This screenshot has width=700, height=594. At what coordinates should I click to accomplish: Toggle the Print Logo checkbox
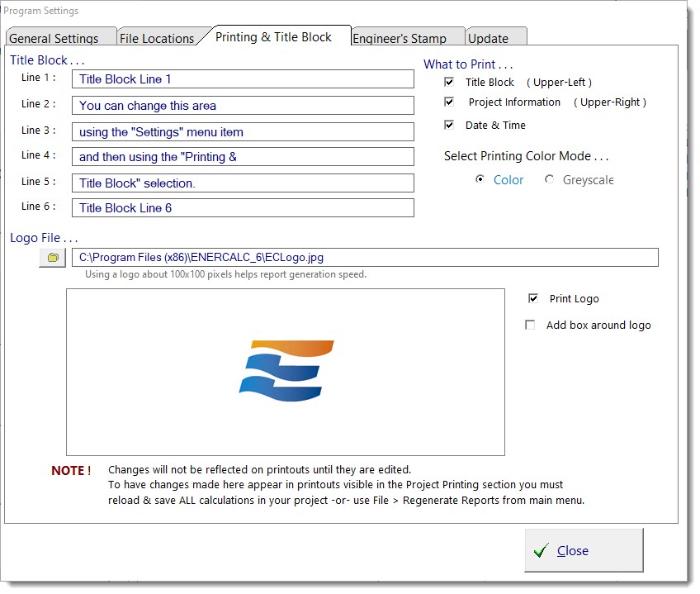click(533, 299)
